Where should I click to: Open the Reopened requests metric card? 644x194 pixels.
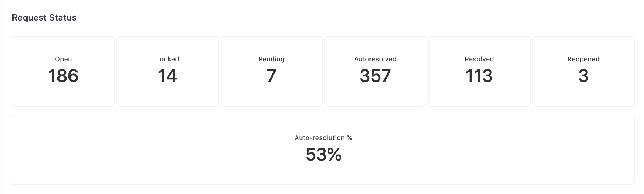tap(584, 71)
